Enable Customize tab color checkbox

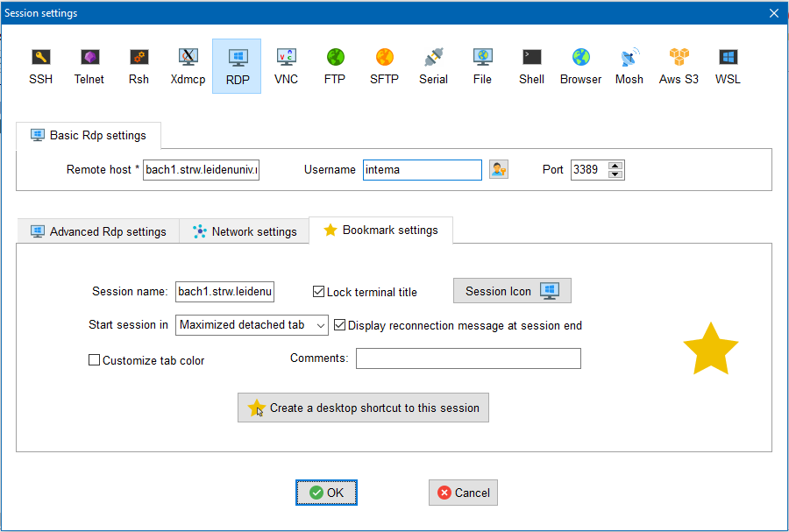point(95,360)
